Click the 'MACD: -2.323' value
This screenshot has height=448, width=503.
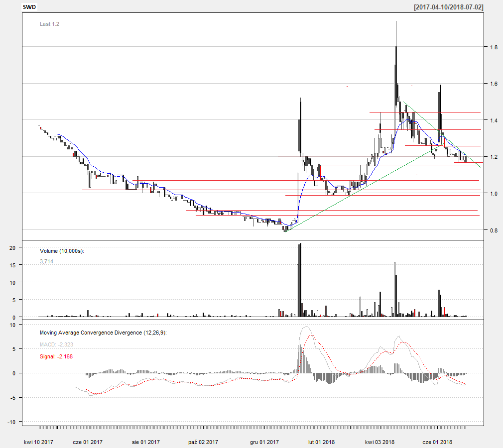point(56,345)
